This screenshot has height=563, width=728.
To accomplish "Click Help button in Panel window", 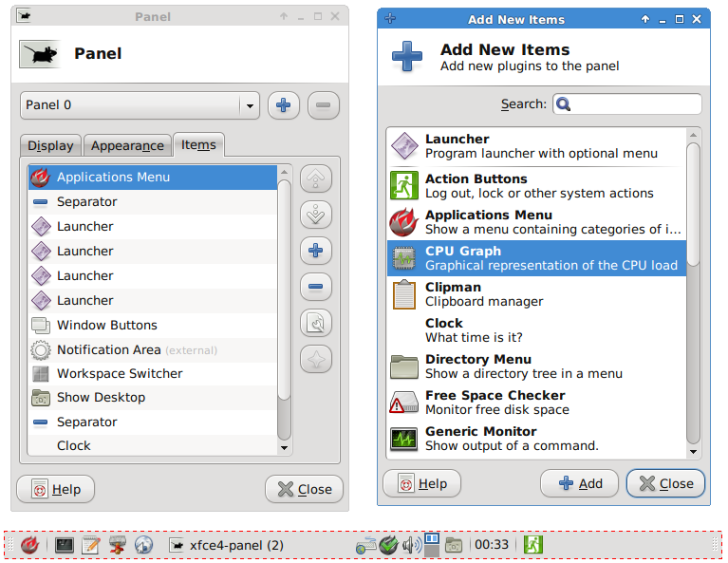I will point(56,489).
